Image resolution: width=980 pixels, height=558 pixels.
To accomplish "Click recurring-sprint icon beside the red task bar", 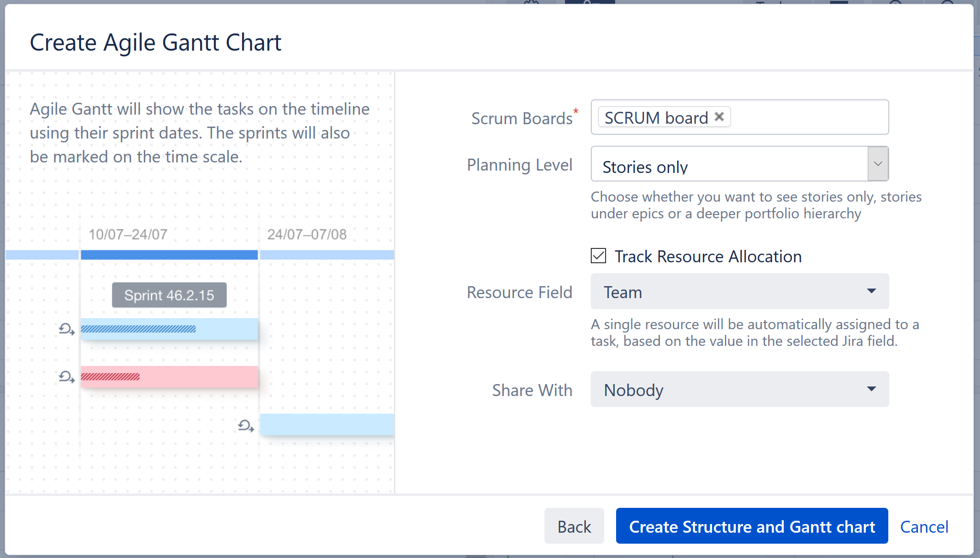I will 66,377.
